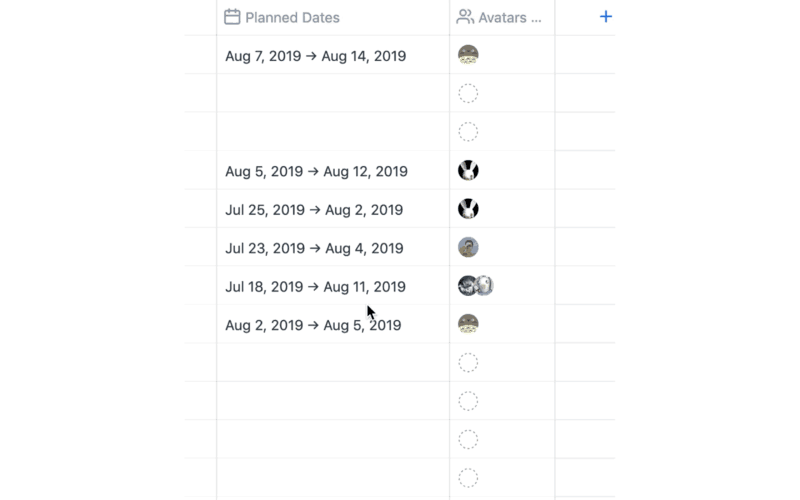
Task: Click avatar beside Aug 2 to Aug 5 dates
Action: pos(468,324)
